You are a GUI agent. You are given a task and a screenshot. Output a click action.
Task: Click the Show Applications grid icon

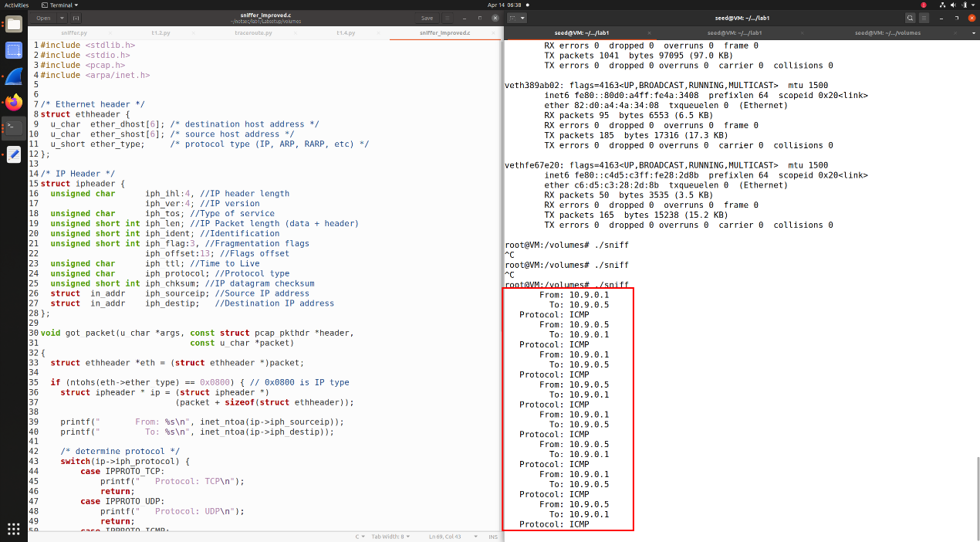(x=14, y=529)
